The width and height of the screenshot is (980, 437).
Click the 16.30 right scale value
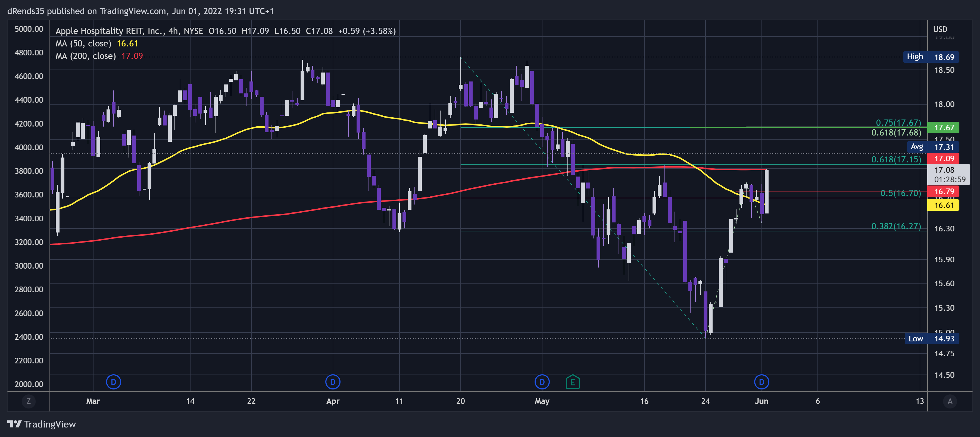coord(944,229)
